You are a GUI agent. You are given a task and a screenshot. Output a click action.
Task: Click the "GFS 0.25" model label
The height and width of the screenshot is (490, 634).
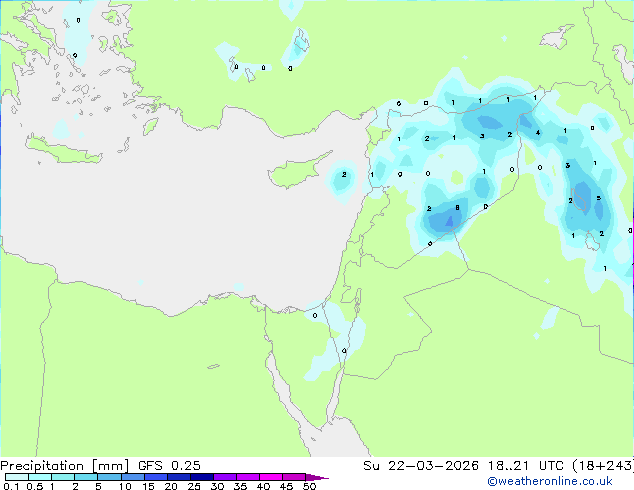point(169,466)
